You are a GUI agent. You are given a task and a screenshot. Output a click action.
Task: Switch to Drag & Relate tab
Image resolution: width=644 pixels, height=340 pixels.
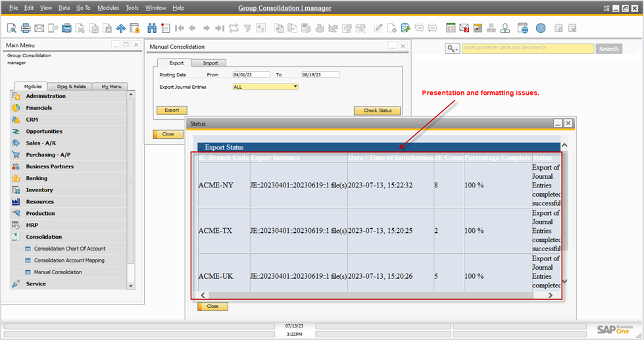(x=71, y=87)
